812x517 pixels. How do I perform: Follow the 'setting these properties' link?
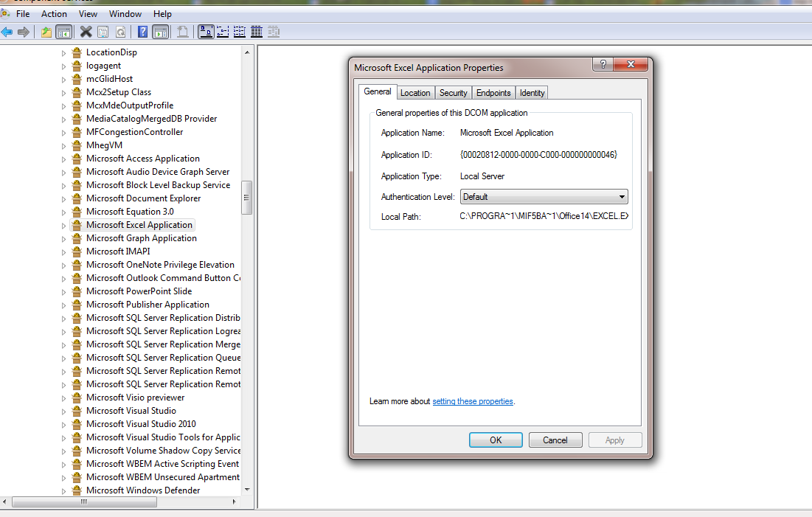point(473,401)
